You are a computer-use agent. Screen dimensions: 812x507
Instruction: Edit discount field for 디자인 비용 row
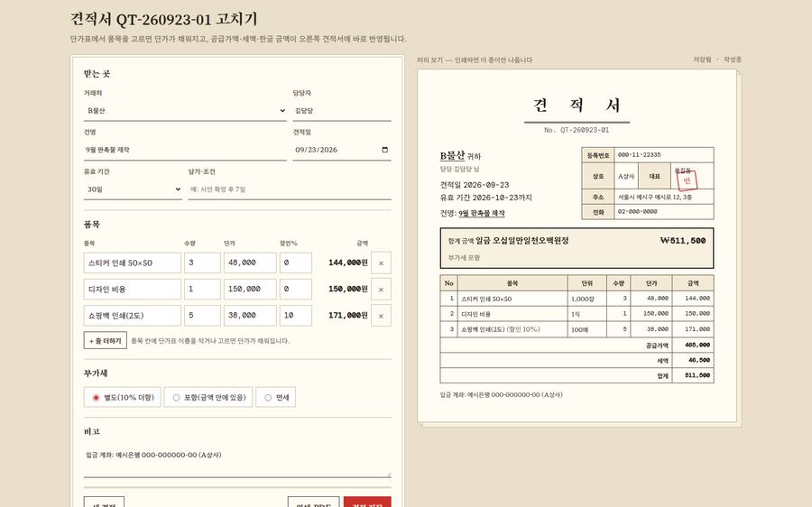(x=296, y=289)
